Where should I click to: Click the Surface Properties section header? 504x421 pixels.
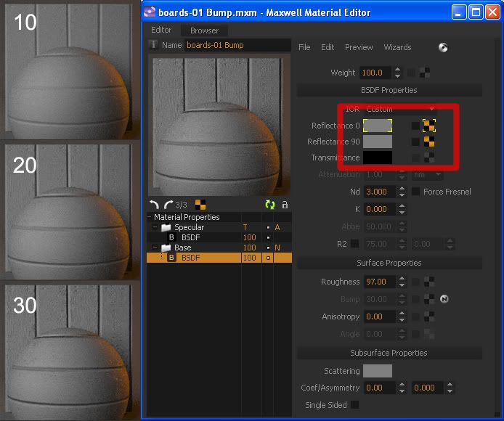pos(389,263)
